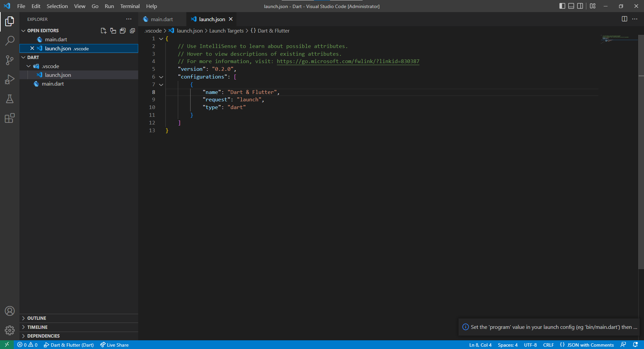This screenshot has height=349, width=644.
Task: Open the Search view in Activity Bar
Action: 9,40
